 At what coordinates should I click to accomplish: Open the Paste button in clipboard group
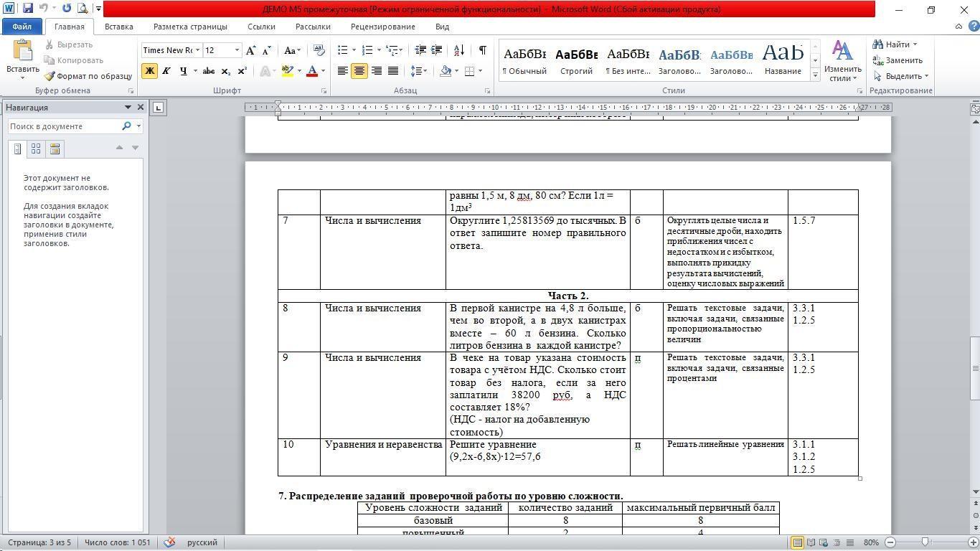point(22,57)
